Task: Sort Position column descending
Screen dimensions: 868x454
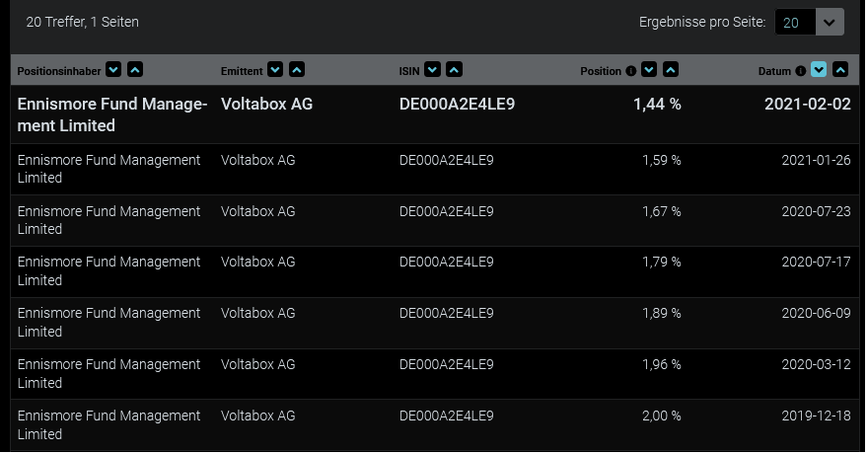Action: tap(649, 70)
